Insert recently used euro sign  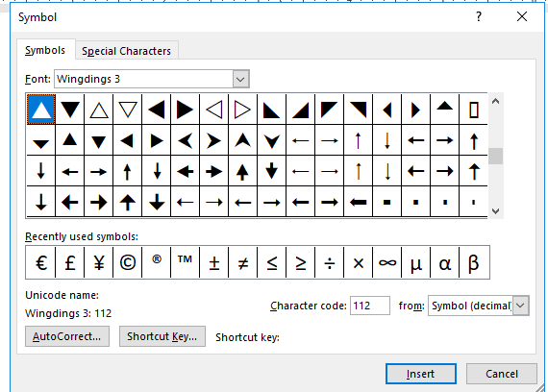pyautogui.click(x=41, y=262)
